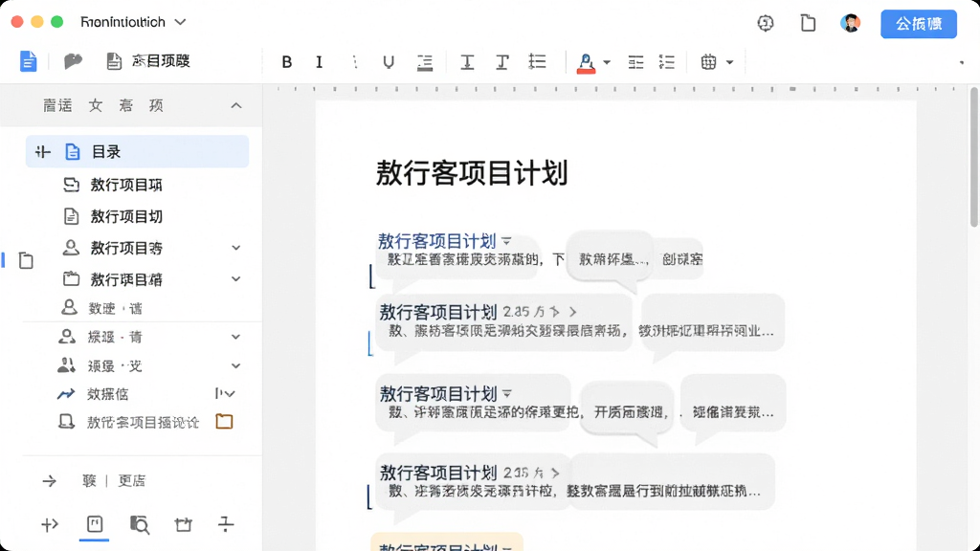
Task: Open the document title dropdown chevron
Action: (180, 22)
